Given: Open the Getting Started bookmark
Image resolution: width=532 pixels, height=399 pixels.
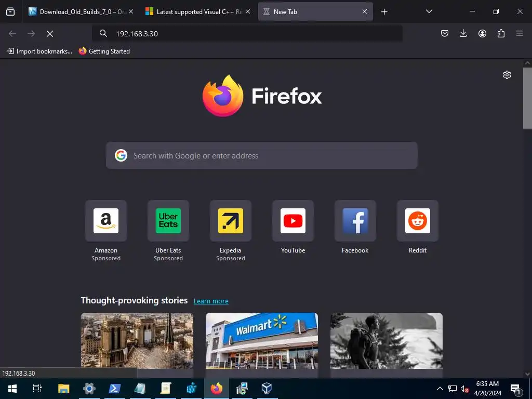Looking at the screenshot, I should pyautogui.click(x=104, y=51).
